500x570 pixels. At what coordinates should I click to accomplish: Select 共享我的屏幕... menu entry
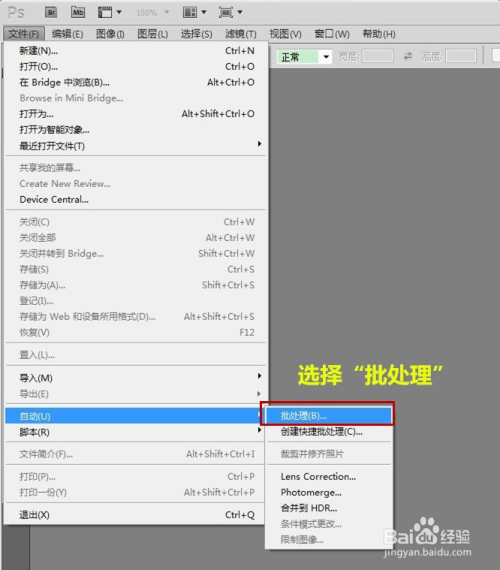pos(136,168)
